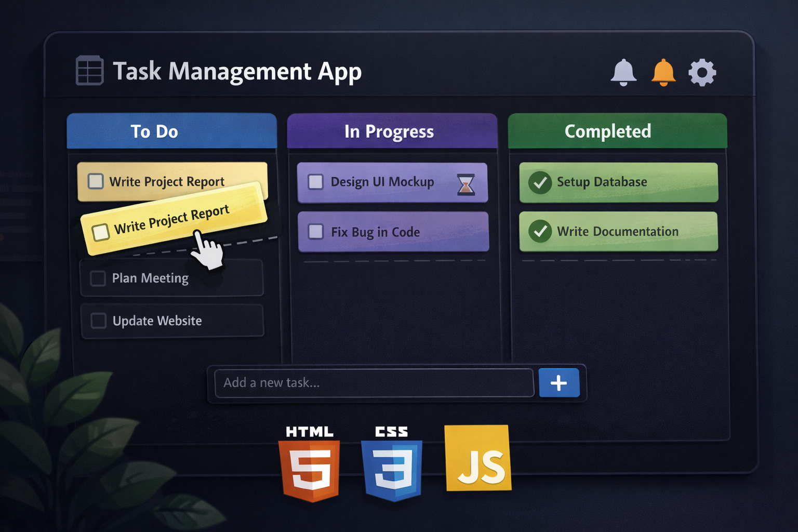The image size is (798, 532).
Task: Click the CSS3 logo
Action: (392, 463)
